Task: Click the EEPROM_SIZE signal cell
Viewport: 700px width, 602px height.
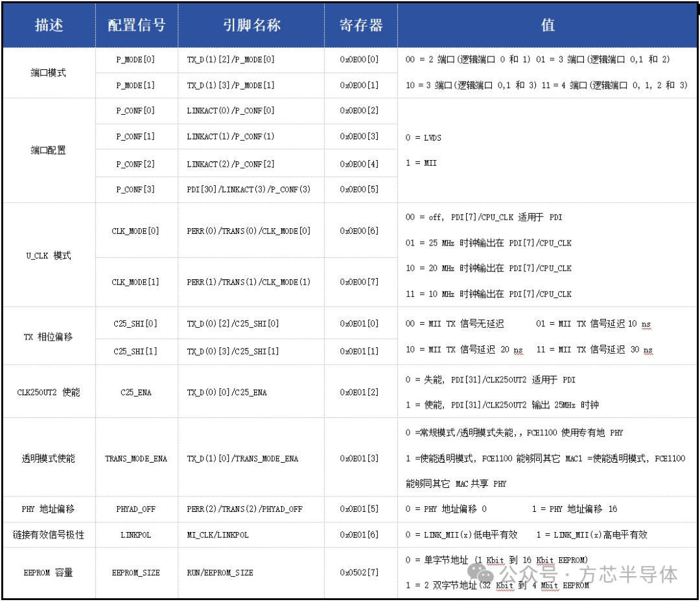Action: click(135, 573)
